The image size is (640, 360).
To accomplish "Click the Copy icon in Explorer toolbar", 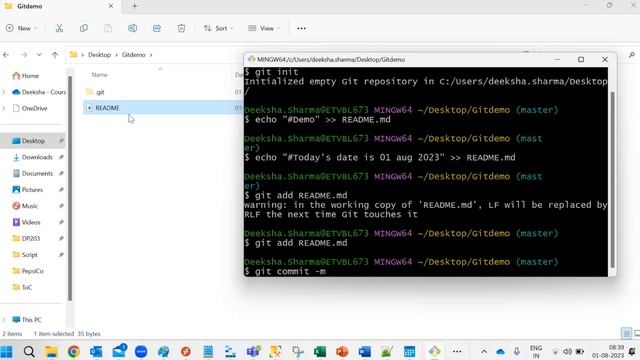I will 84,28.
